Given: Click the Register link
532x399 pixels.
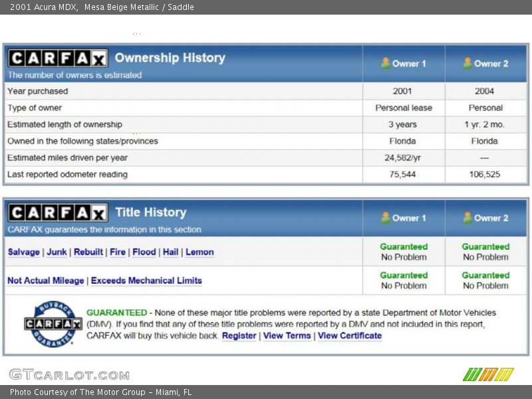Looking at the screenshot, I should click(x=239, y=336).
